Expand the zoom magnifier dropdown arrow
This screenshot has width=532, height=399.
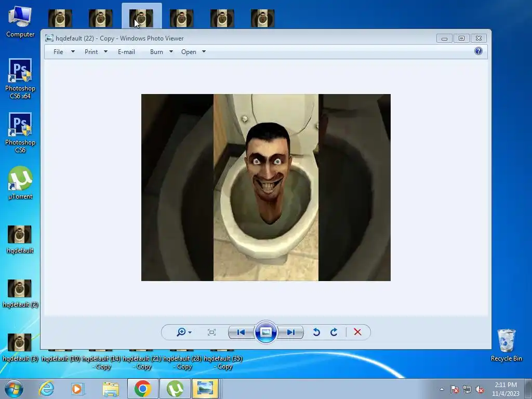pos(190,332)
